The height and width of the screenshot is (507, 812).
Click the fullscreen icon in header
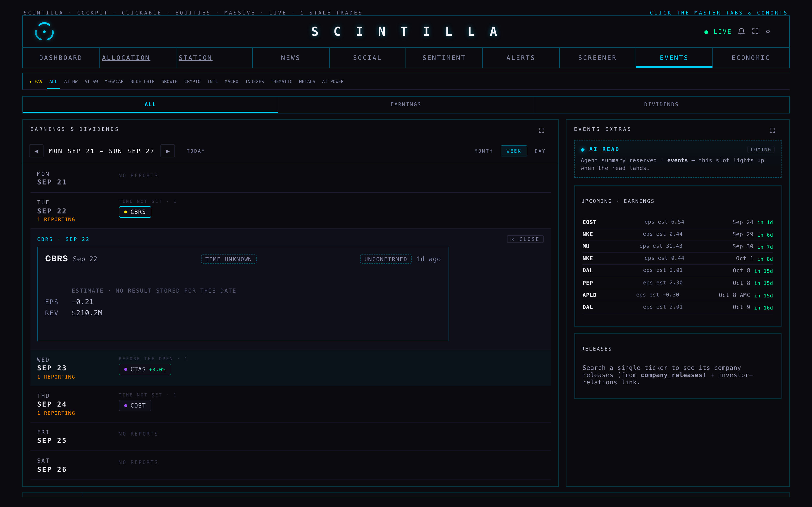(x=755, y=31)
